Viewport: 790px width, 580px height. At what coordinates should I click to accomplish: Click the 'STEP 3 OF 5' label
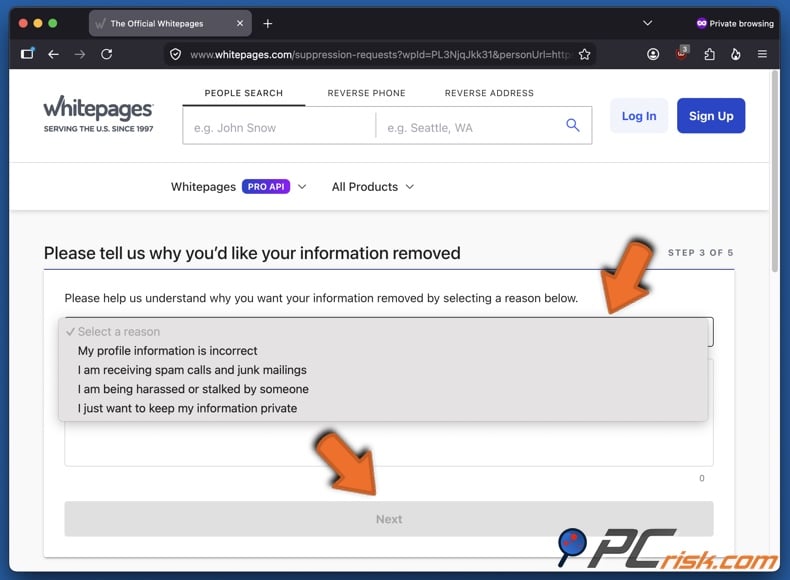click(x=700, y=252)
